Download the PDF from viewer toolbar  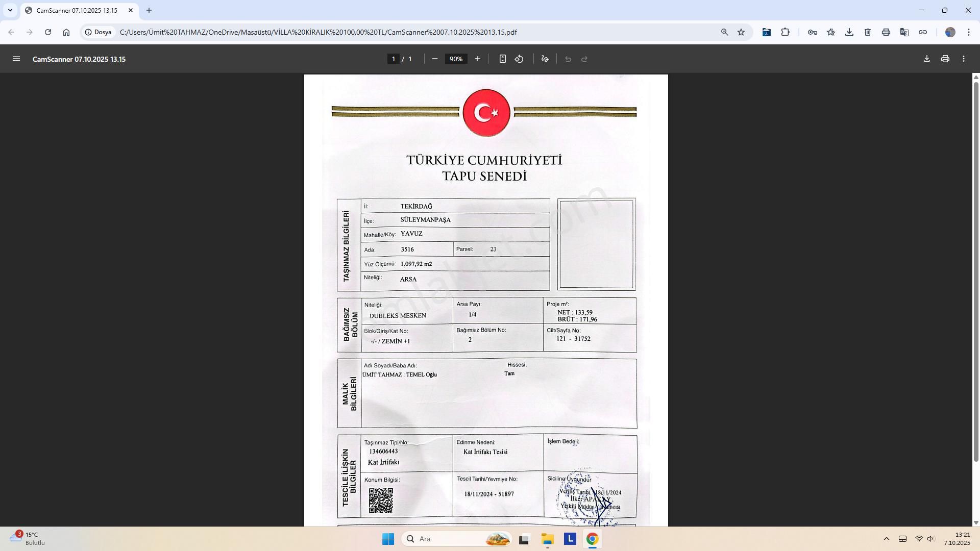tap(926, 59)
